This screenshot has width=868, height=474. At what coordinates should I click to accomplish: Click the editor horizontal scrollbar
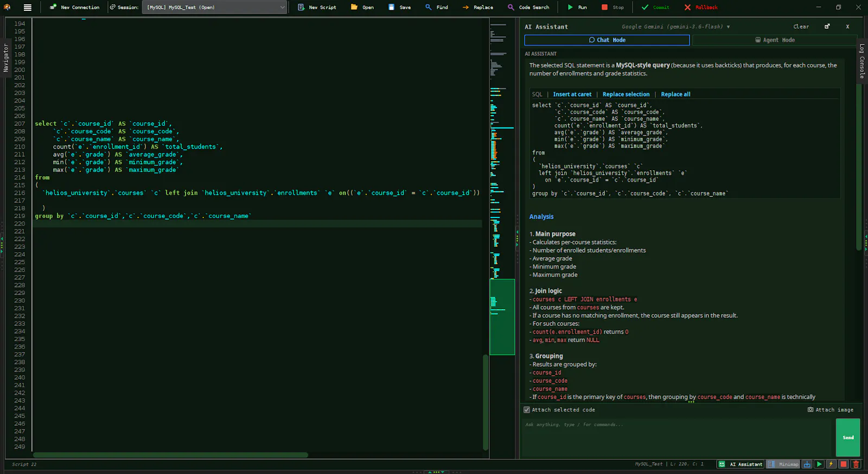(x=170, y=455)
